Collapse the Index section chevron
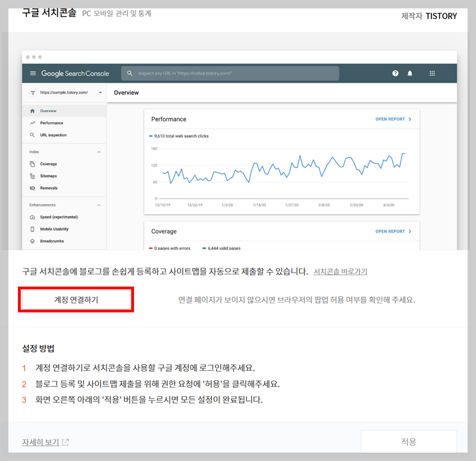 tap(99, 152)
